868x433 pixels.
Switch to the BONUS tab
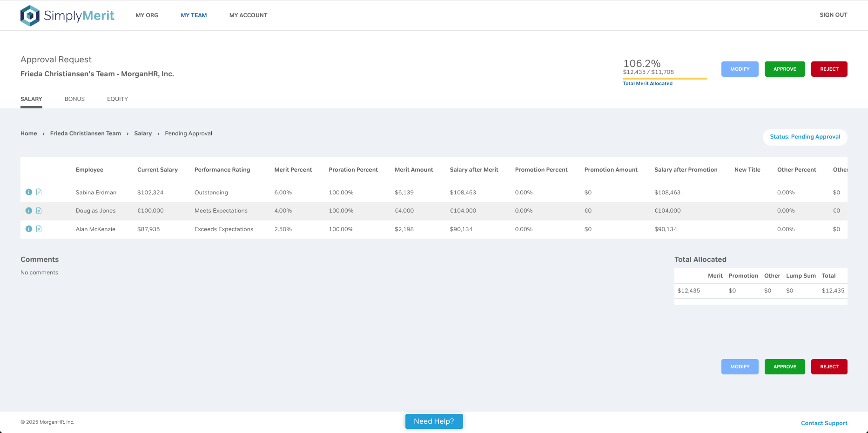pyautogui.click(x=74, y=99)
